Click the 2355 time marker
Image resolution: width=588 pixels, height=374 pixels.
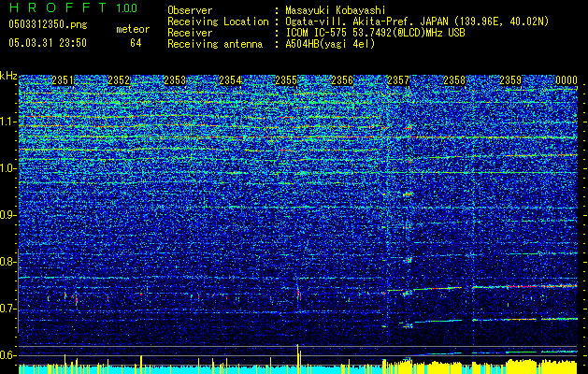click(286, 80)
